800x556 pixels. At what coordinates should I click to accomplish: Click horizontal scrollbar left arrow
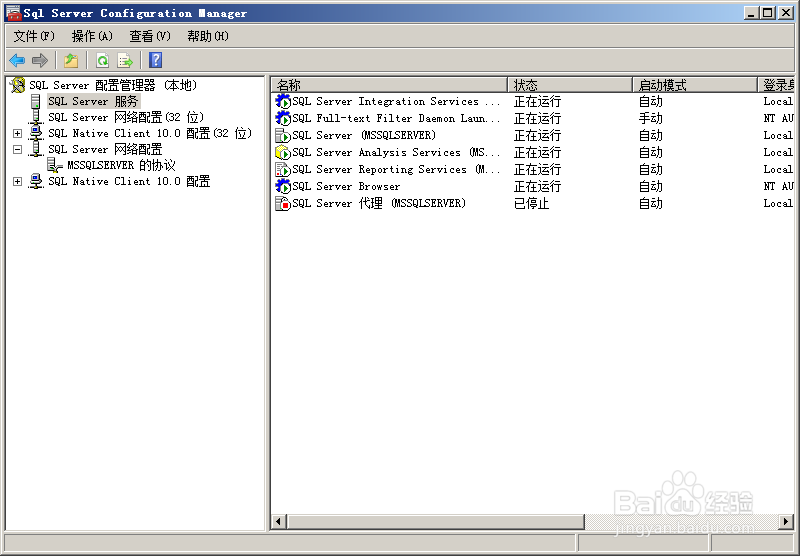[x=278, y=521]
